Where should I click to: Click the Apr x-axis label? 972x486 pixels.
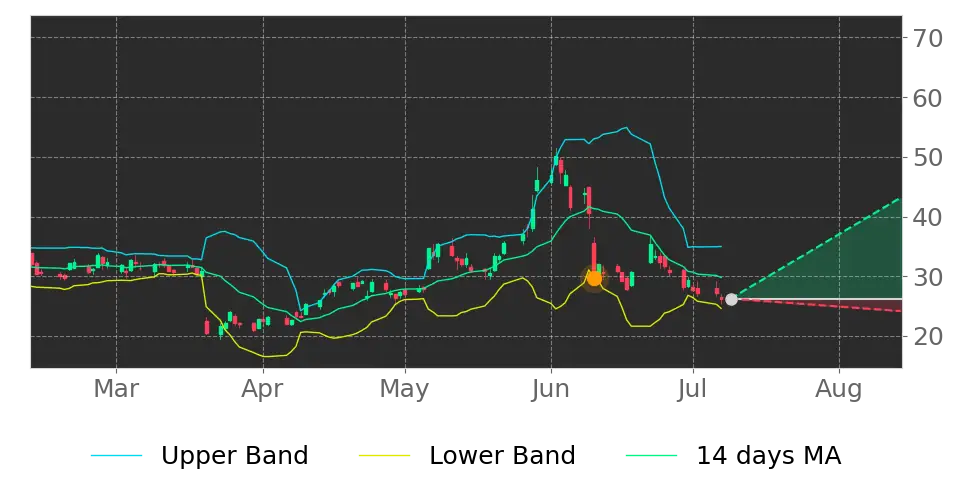click(263, 390)
